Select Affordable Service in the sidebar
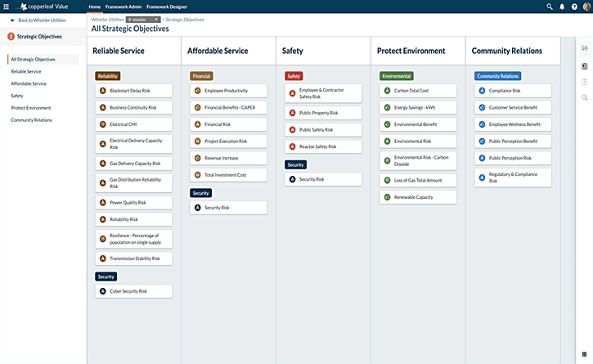This screenshot has width=593, height=364. pyautogui.click(x=29, y=83)
